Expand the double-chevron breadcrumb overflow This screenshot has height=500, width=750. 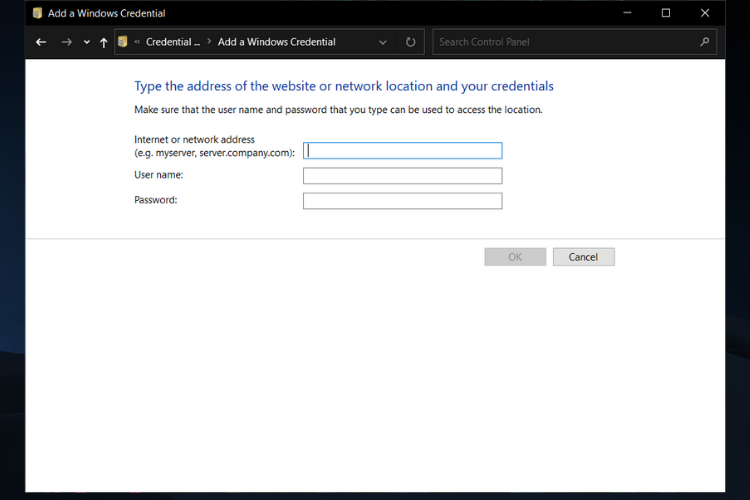[137, 42]
